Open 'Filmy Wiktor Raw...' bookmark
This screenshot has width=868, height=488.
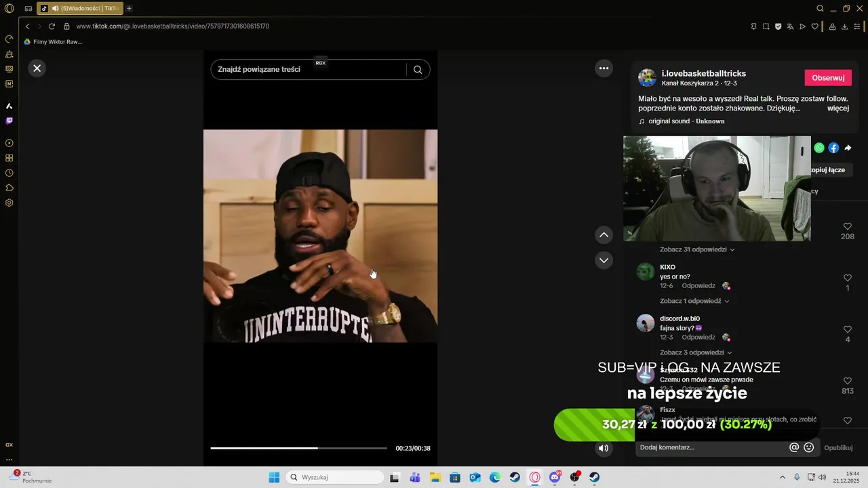click(53, 41)
